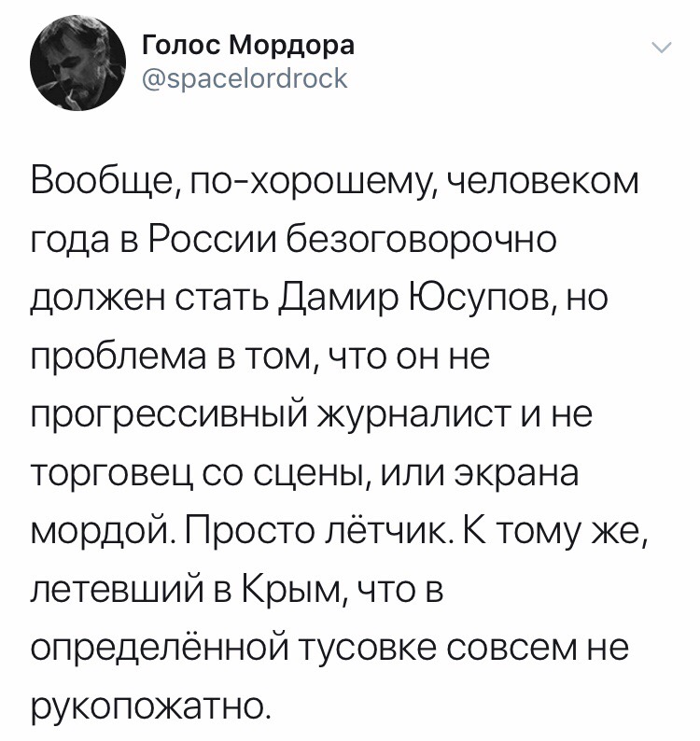Viewport: 700px width, 741px height.
Task: Open the Голос Мордора display name
Action: pyautogui.click(x=248, y=46)
